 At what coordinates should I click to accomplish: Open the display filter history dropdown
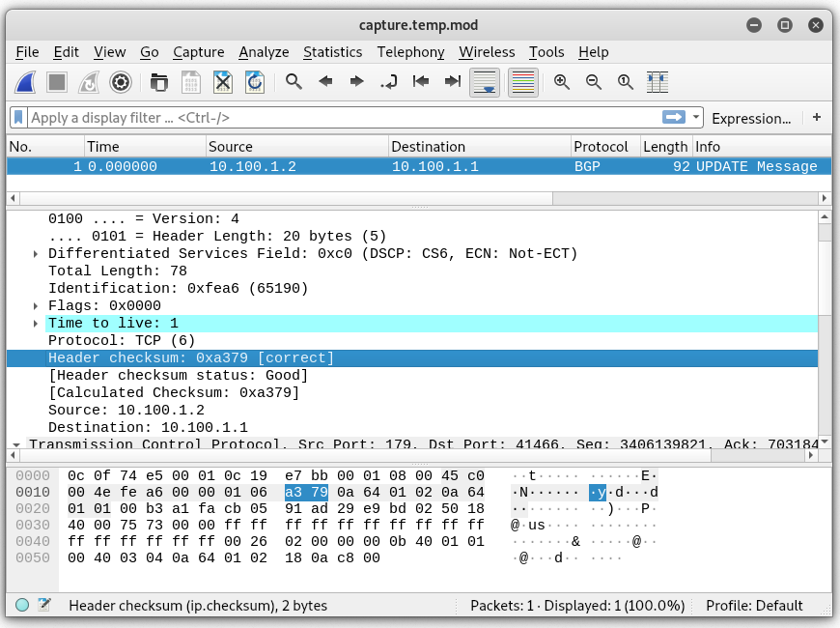[x=697, y=118]
